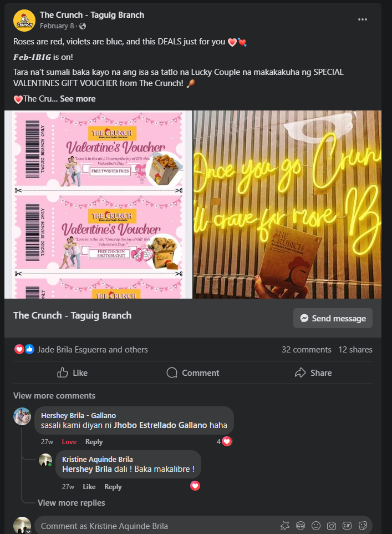Image resolution: width=392 pixels, height=534 pixels.
Task: Toggle Love reaction on Hershey's comment
Action: tap(69, 442)
